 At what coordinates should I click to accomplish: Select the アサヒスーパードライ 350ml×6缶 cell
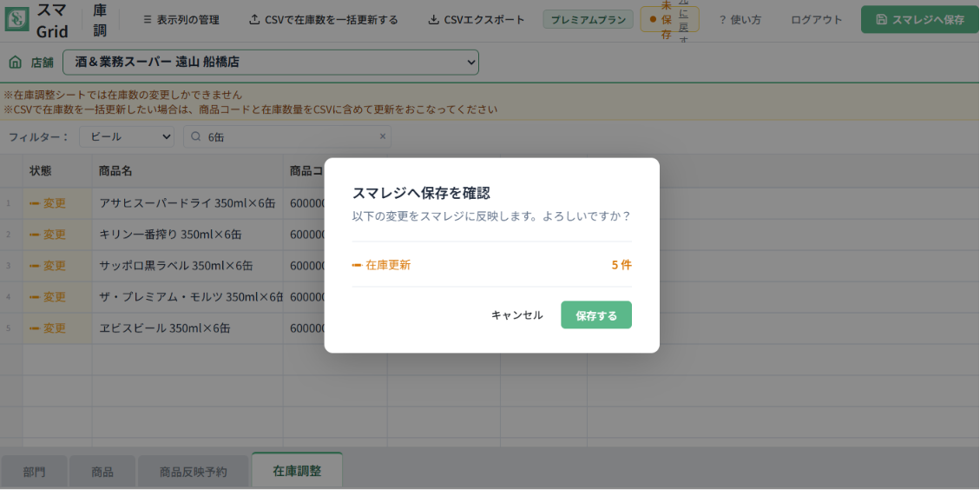187,202
